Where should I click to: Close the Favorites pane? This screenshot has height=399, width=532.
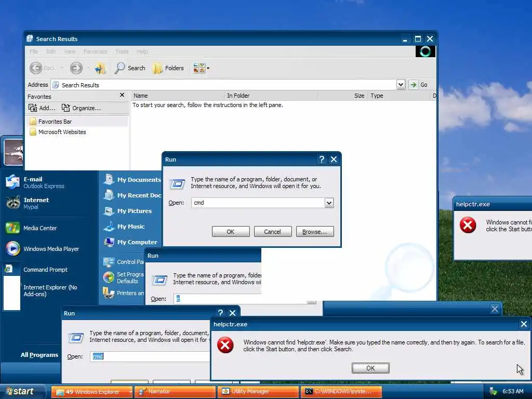coord(122,95)
